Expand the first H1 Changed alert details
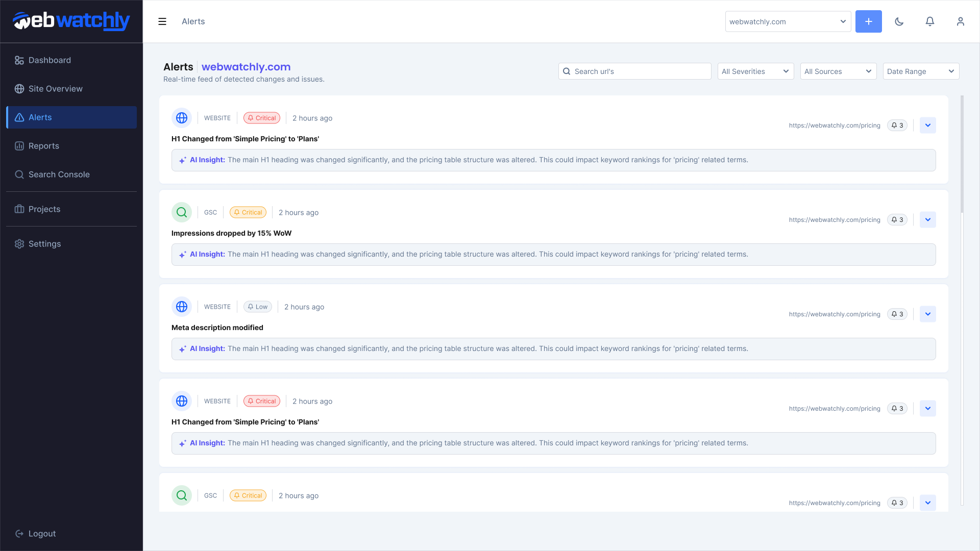The width and height of the screenshot is (980, 551). pyautogui.click(x=928, y=126)
